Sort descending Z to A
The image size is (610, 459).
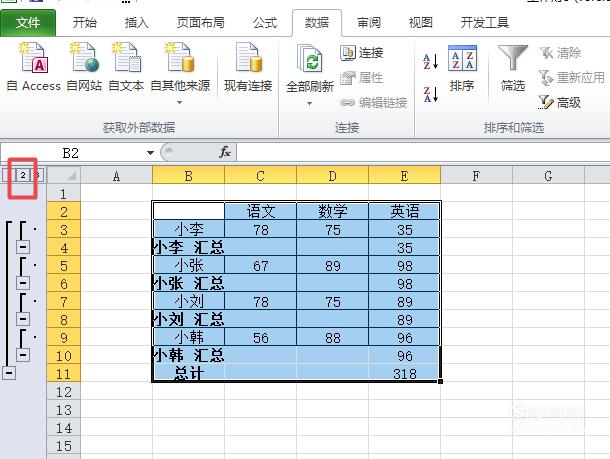(x=431, y=94)
